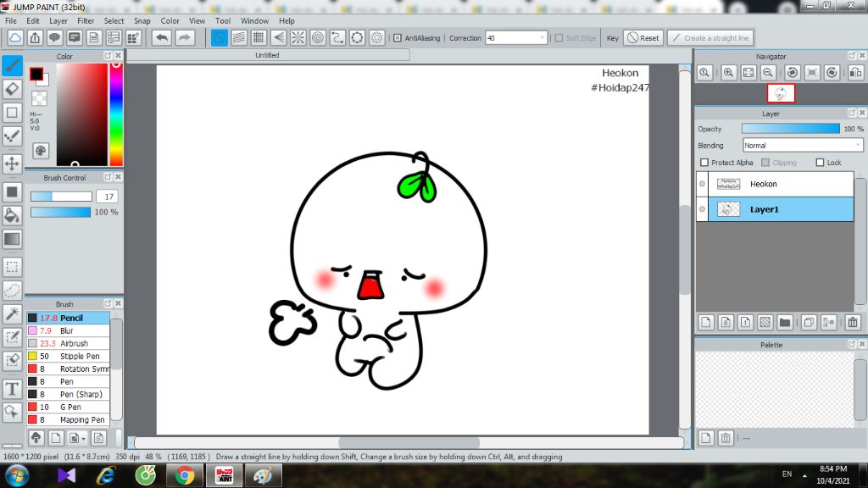
Task: Open the Tool menu
Action: point(223,20)
